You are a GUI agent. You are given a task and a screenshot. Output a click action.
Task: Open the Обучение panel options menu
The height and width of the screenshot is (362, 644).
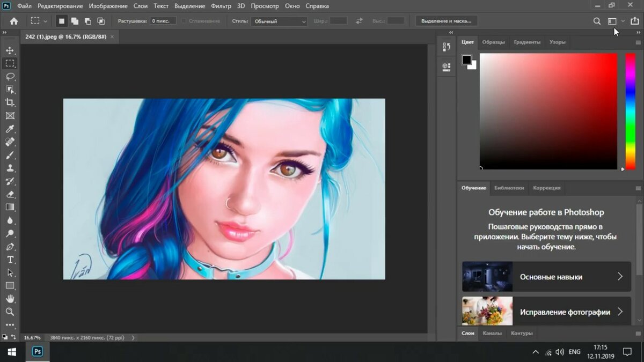638,188
